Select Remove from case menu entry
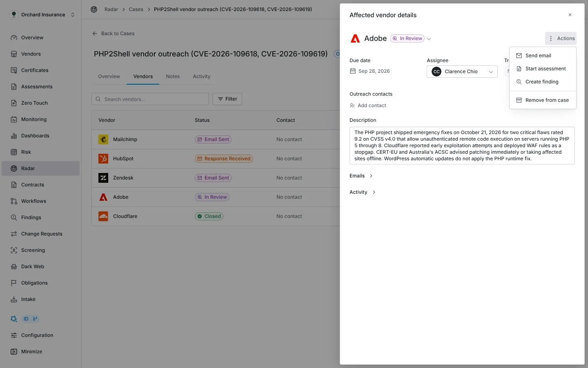588x368 pixels. pyautogui.click(x=543, y=100)
